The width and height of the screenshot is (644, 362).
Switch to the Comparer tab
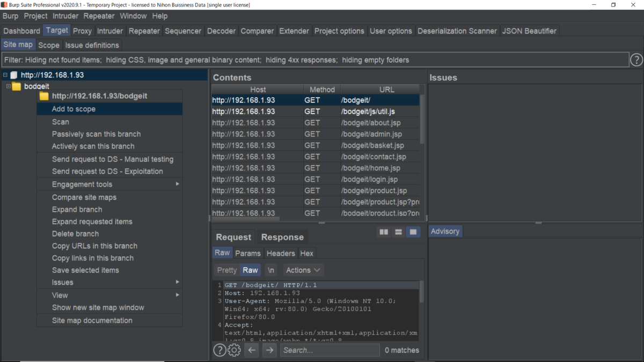point(257,31)
